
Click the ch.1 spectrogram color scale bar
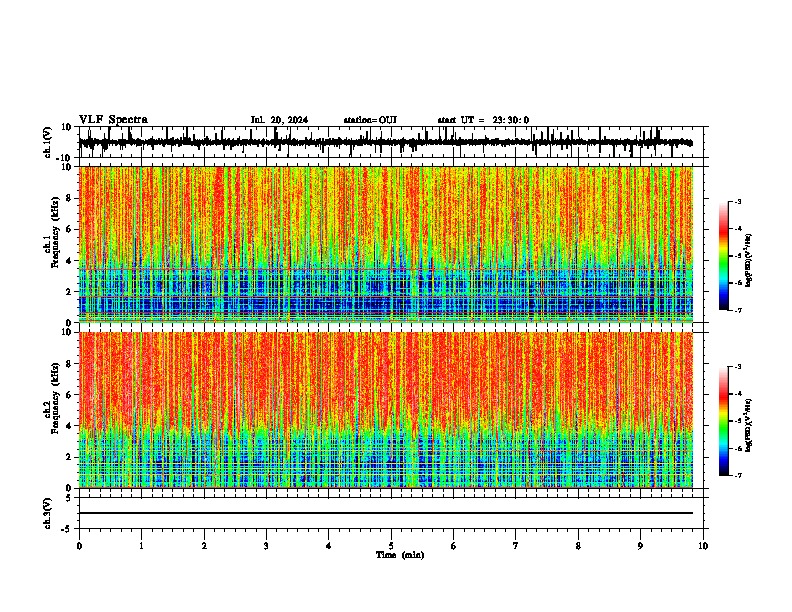point(723,256)
